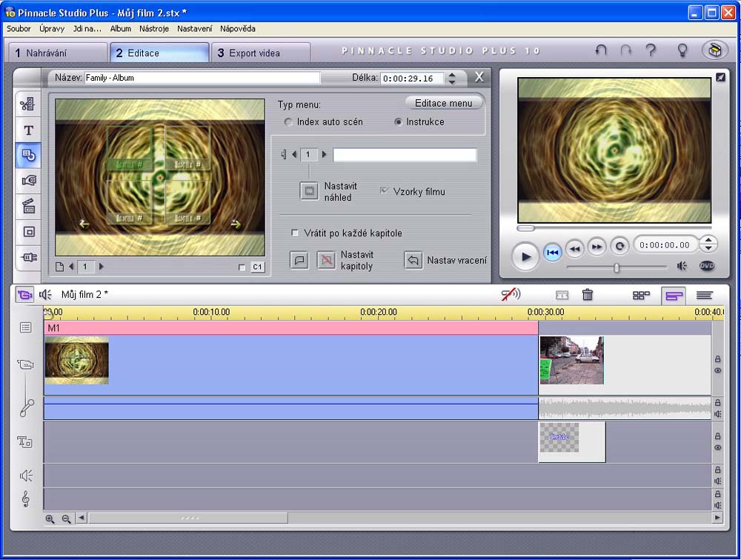Click next menu page arrow below preview

[x=102, y=267]
